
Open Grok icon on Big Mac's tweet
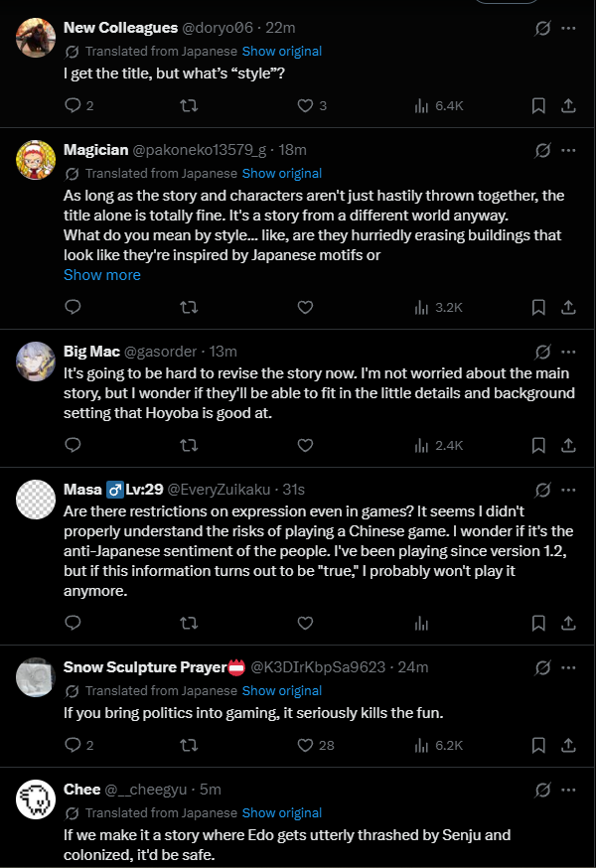click(542, 352)
